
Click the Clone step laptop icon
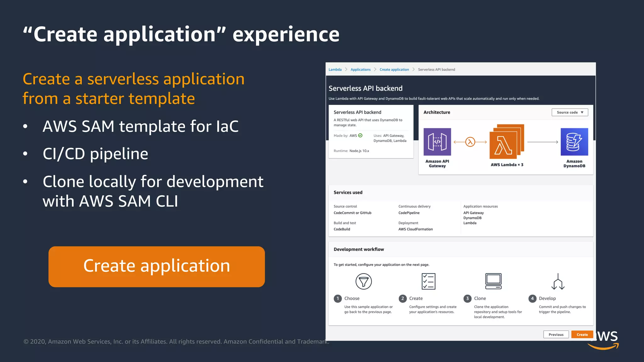(x=493, y=281)
